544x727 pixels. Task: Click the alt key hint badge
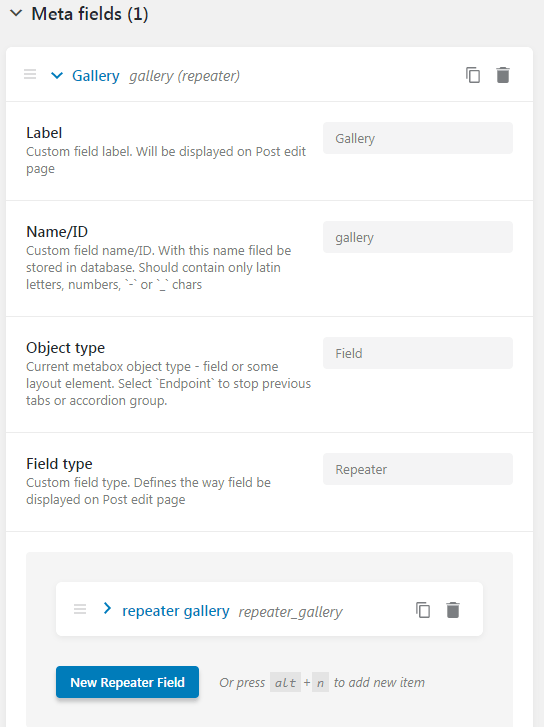[285, 682]
